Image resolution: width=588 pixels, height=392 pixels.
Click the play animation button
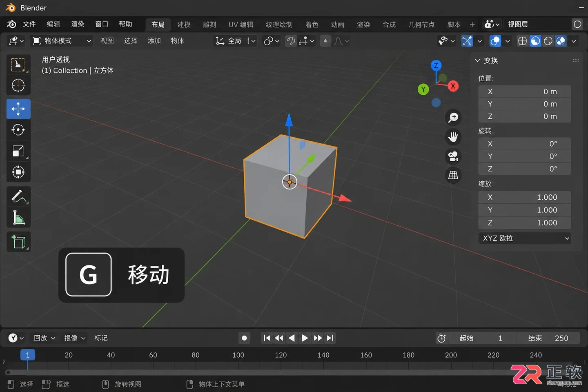(305, 338)
